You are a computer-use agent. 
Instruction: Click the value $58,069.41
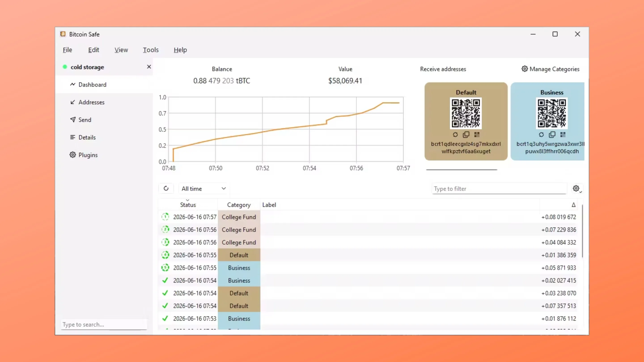tap(345, 81)
